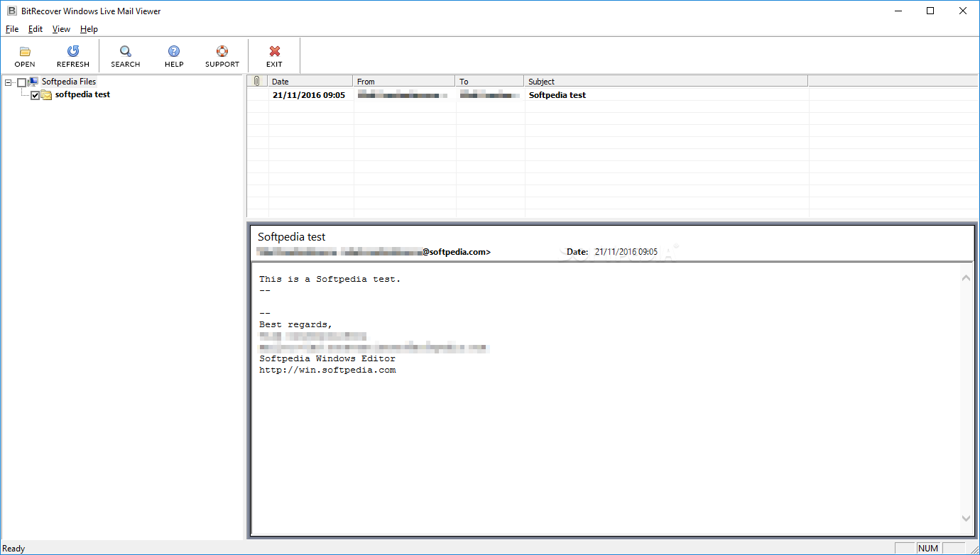
Task: Open the Search magnifier tool
Action: (x=126, y=51)
